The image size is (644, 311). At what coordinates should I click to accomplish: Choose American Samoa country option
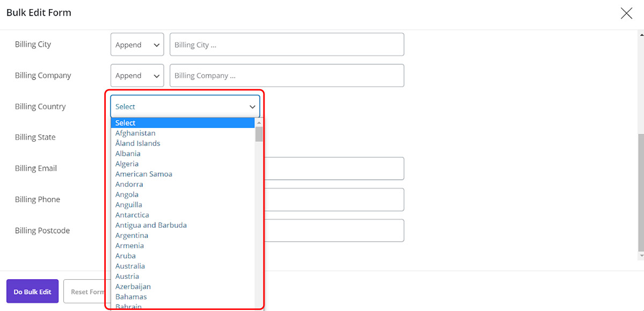pyautogui.click(x=143, y=174)
